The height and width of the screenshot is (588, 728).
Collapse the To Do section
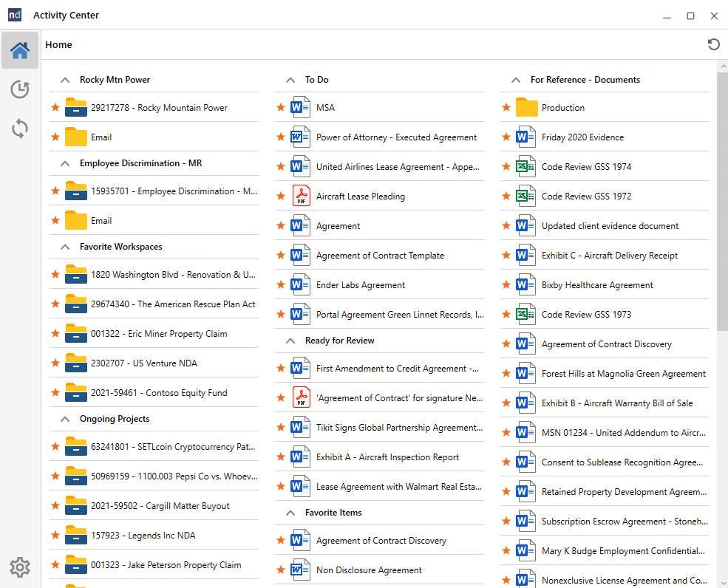click(x=290, y=80)
